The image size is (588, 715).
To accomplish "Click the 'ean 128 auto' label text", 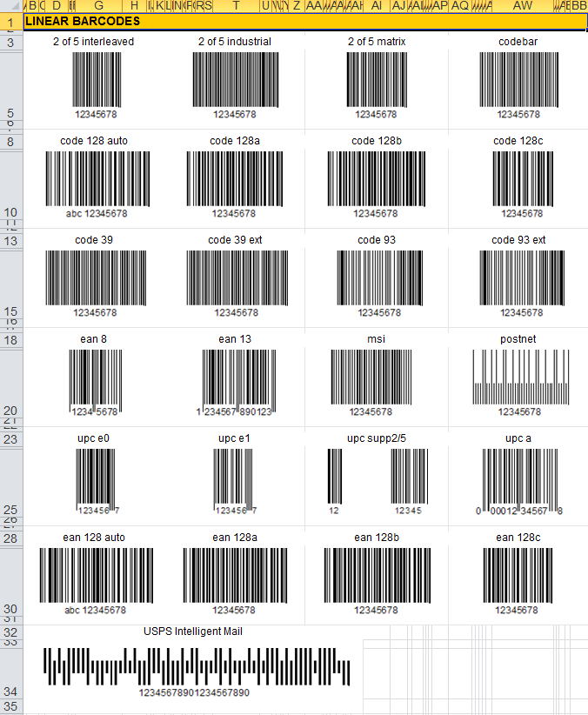I will click(94, 538).
